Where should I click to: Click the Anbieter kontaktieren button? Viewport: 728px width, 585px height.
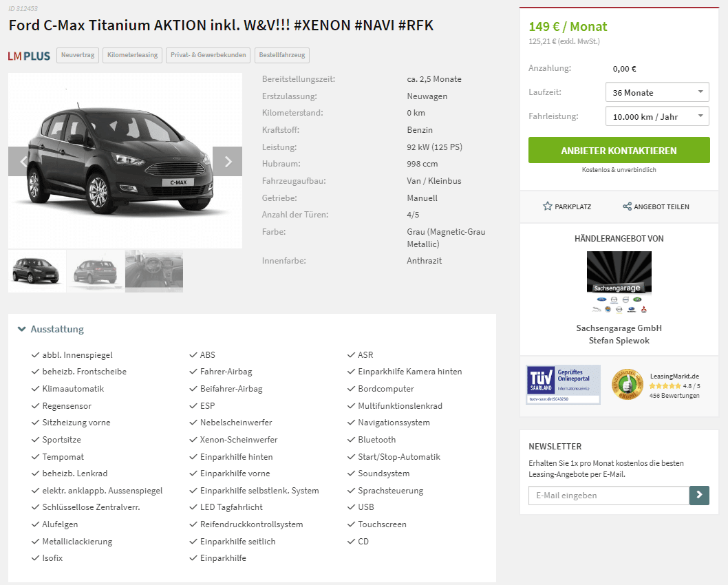point(619,150)
